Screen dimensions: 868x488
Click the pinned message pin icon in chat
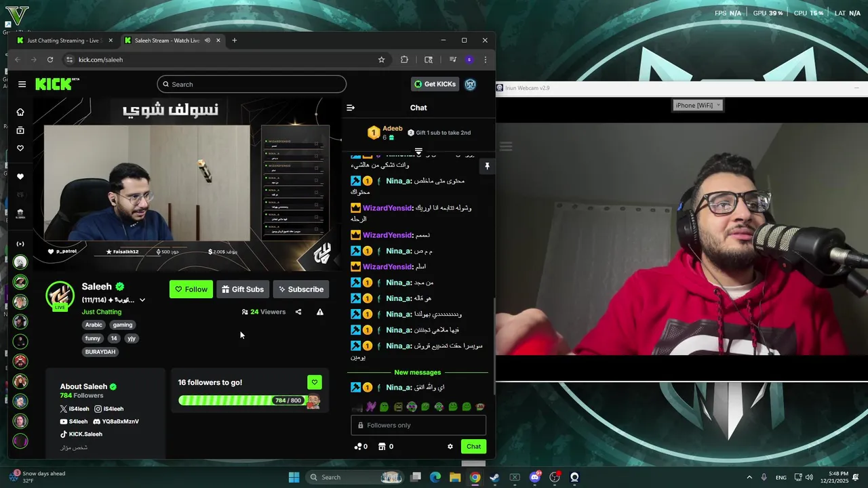(486, 166)
